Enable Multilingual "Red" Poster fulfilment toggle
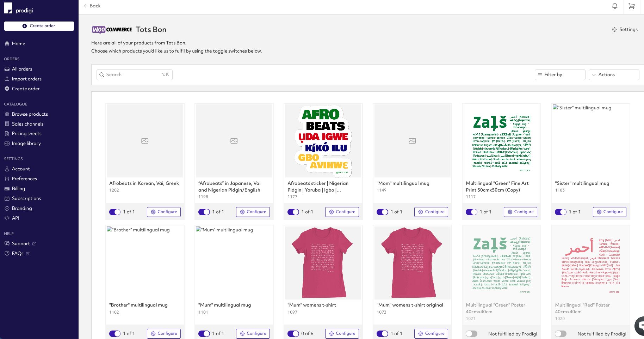Screen dimensions: 644x339 coord(561,334)
